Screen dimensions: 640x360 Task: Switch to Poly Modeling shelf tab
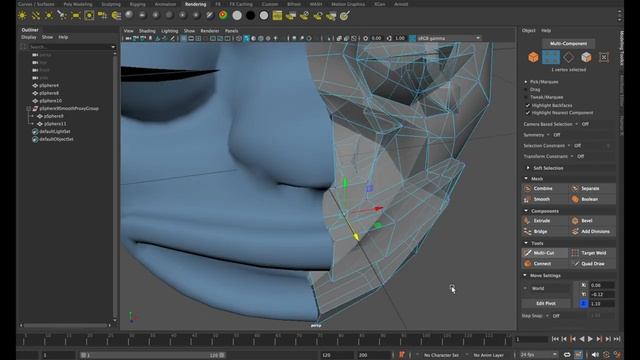coord(78,4)
